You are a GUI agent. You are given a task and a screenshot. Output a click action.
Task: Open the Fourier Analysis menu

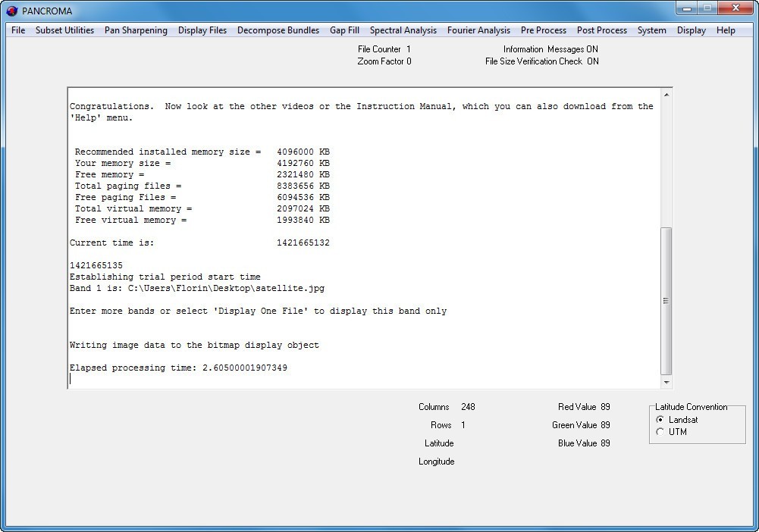point(478,30)
